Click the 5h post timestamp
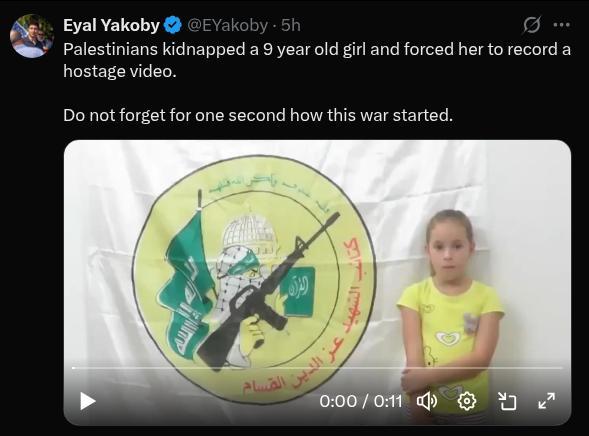Viewport: 589px width, 436px height. (x=291, y=25)
